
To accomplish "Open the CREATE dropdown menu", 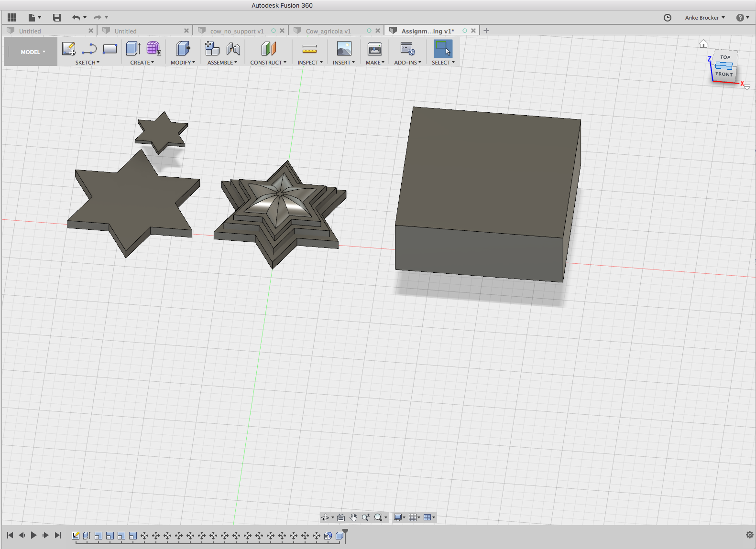I will click(x=142, y=63).
